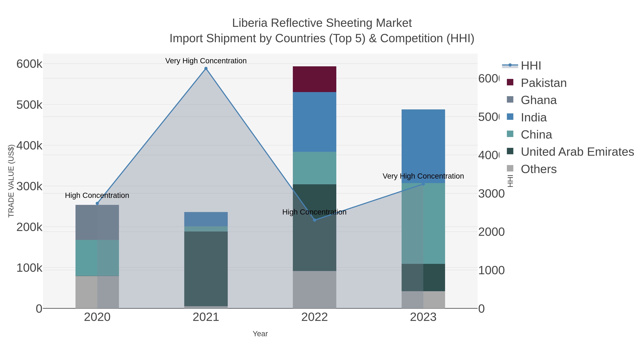Click the China segment of 2020 bar
Screen dimensions: 644x362
coord(97,258)
